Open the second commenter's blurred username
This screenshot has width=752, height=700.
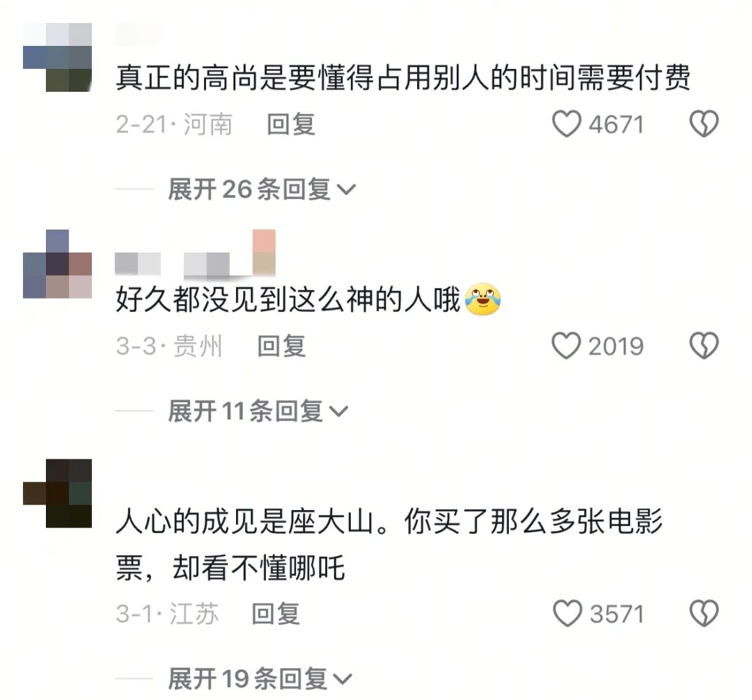(195, 253)
